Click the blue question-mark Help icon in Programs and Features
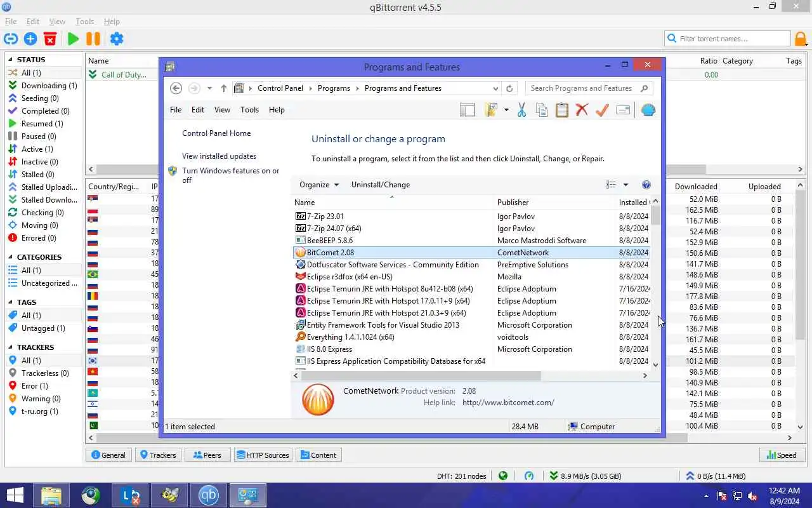The height and width of the screenshot is (508, 812). (646, 185)
